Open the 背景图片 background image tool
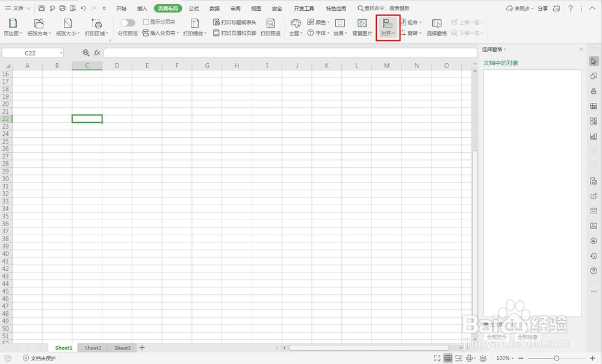602x364 pixels. 362,28
